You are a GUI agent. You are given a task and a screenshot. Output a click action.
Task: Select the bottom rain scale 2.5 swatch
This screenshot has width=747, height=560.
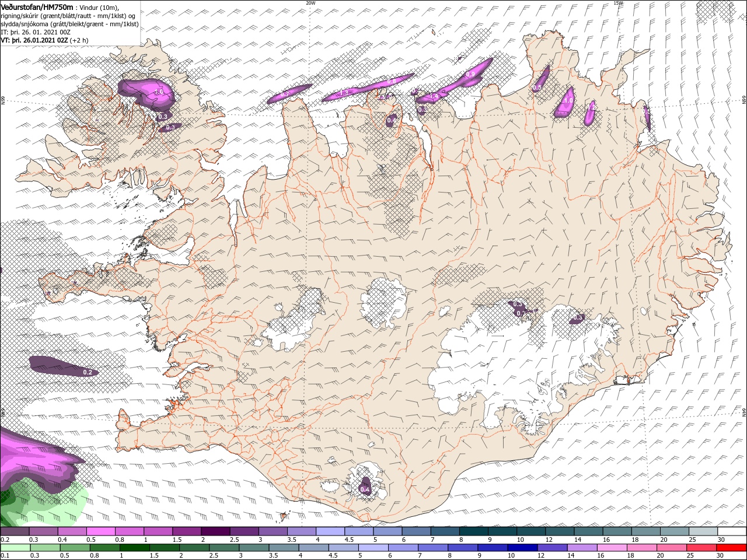click(224, 547)
